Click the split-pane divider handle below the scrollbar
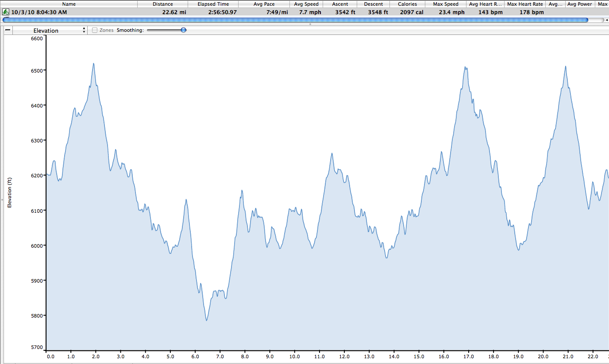Image resolution: width=609 pixels, height=364 pixels. (310, 24)
